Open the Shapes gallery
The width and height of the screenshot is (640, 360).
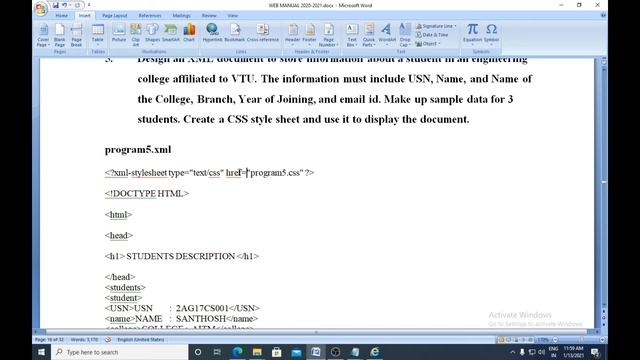pyautogui.click(x=152, y=33)
